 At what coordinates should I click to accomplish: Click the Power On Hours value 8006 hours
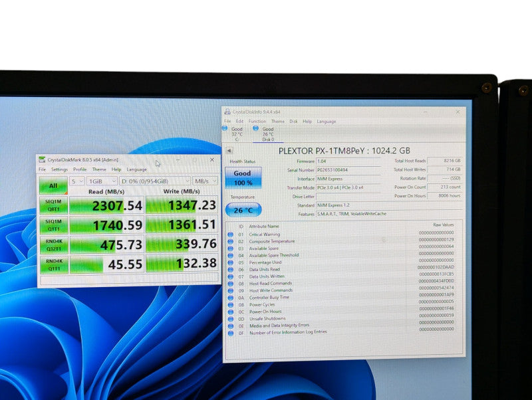tap(445, 195)
